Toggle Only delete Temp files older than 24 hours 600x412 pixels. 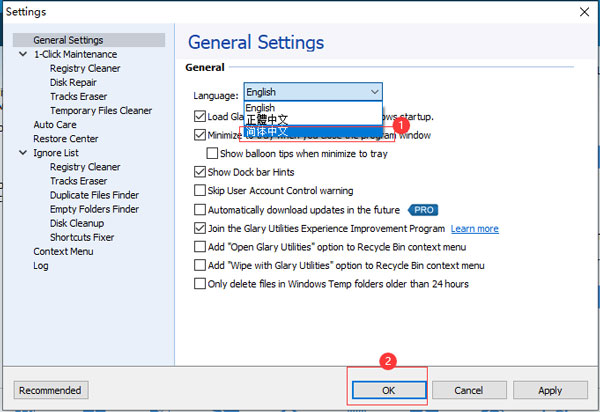pyautogui.click(x=200, y=284)
